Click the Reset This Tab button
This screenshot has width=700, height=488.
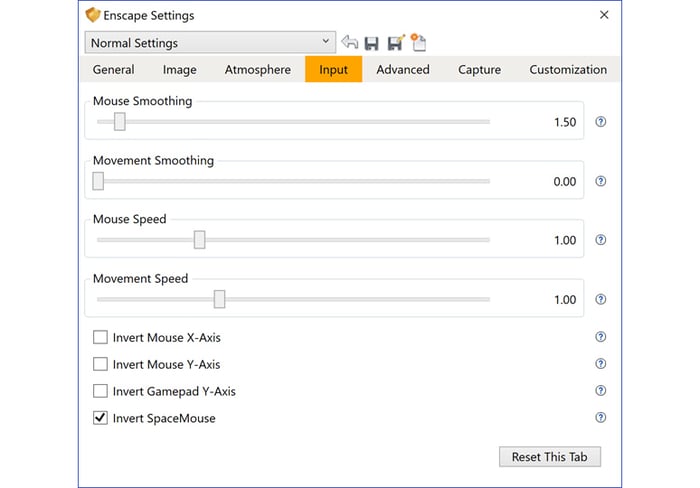pyautogui.click(x=550, y=457)
